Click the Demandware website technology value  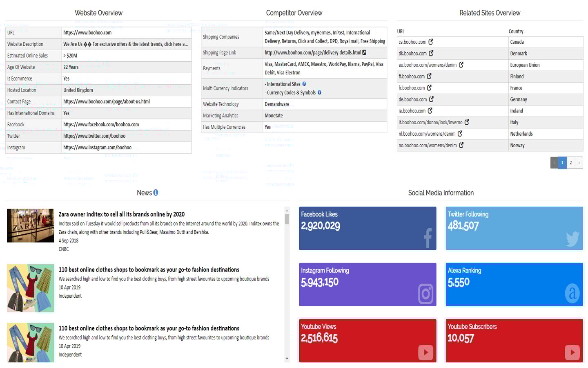coord(277,104)
